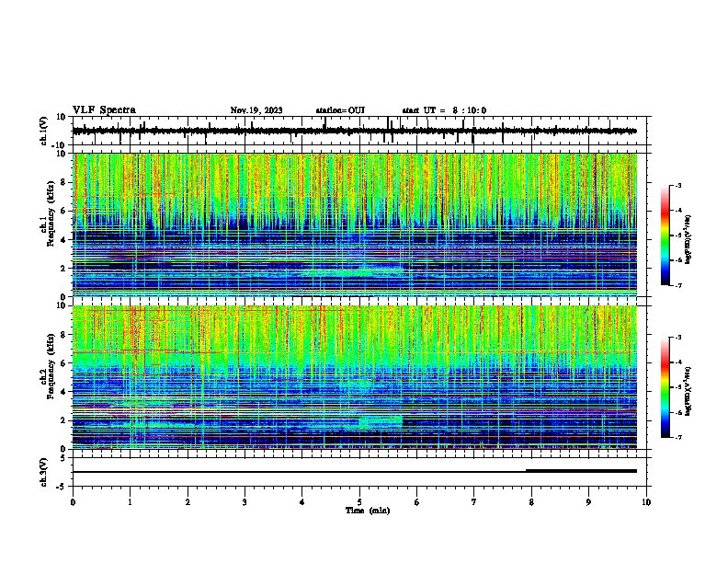728x563 pixels.
Task: Click the "-3" label on ch.1 color bar
Action: (677, 185)
